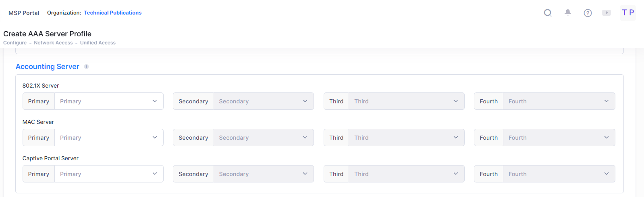Open 802.1X Server Secondary dropdown
This screenshot has width=644, height=197.
(x=263, y=101)
